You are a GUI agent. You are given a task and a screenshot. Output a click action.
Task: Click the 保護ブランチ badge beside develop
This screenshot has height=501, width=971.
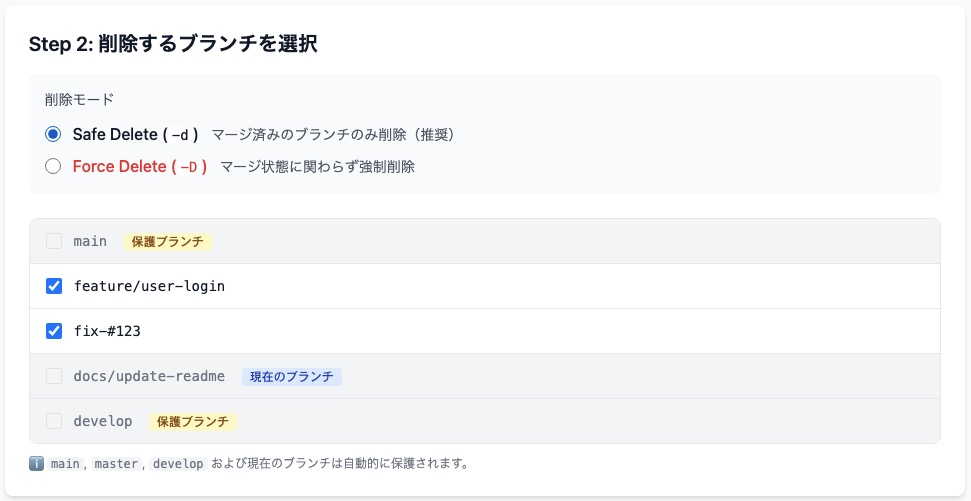pyautogui.click(x=193, y=422)
